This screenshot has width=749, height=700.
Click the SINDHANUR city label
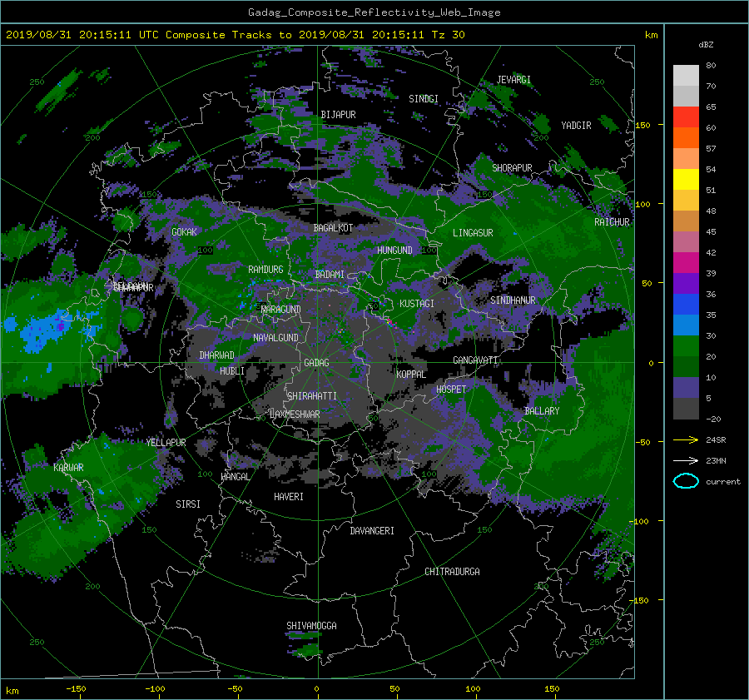point(513,300)
